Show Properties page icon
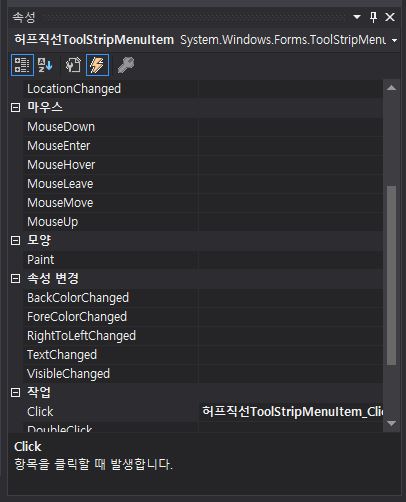 coord(73,65)
